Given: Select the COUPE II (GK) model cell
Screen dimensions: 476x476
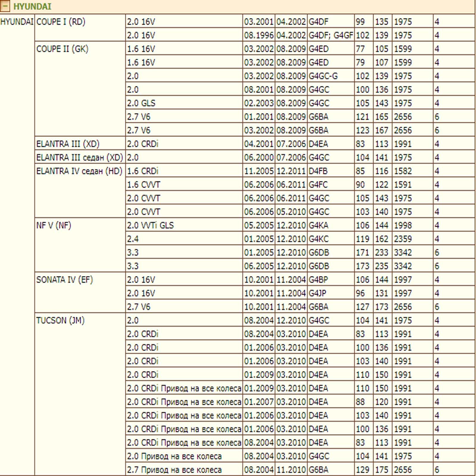Looking at the screenshot, I should (62, 49).
